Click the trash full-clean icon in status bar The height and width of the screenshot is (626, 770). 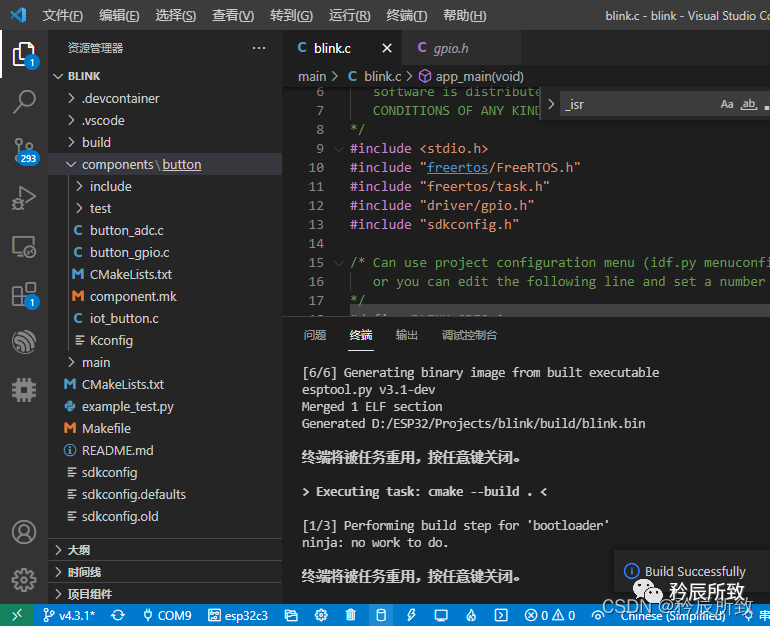point(351,615)
